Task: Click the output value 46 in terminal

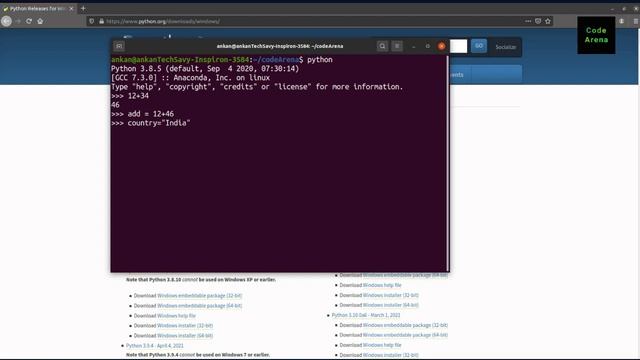Action: tap(115, 105)
